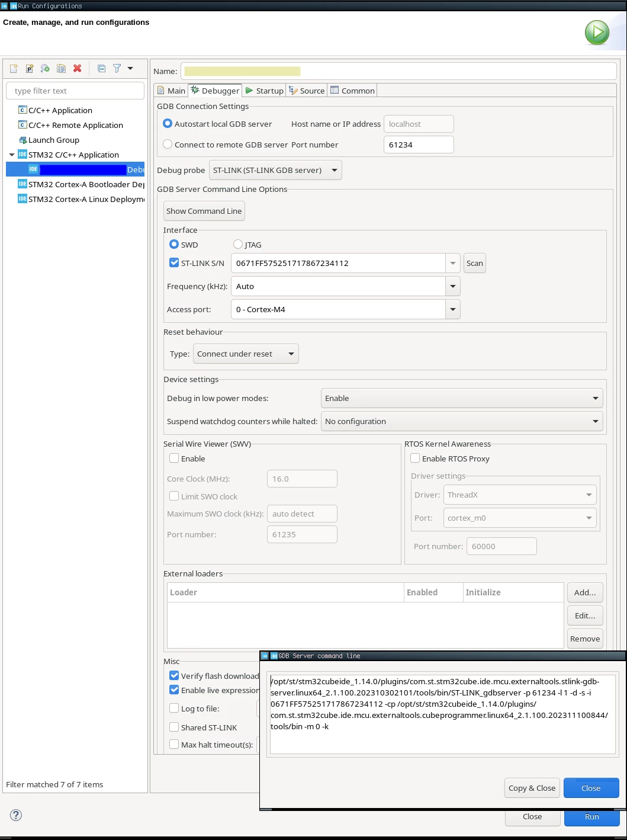Toggle Verify flash download checkbox
Screen dimensions: 627x840
(x=174, y=676)
